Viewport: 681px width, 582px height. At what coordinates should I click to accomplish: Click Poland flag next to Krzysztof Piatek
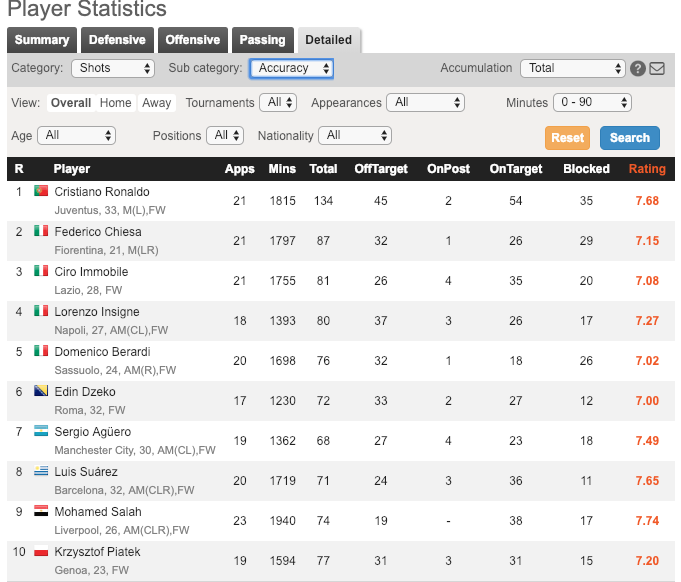pos(41,551)
